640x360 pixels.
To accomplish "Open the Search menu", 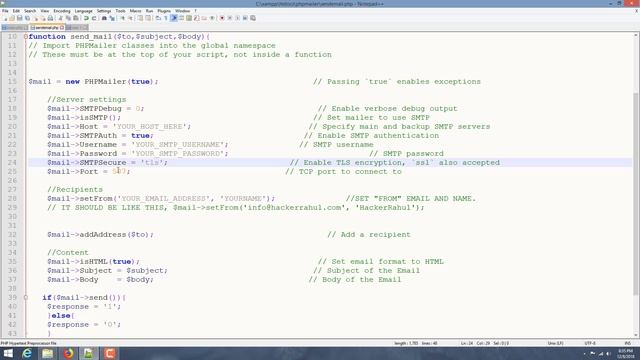I will [x=30, y=11].
